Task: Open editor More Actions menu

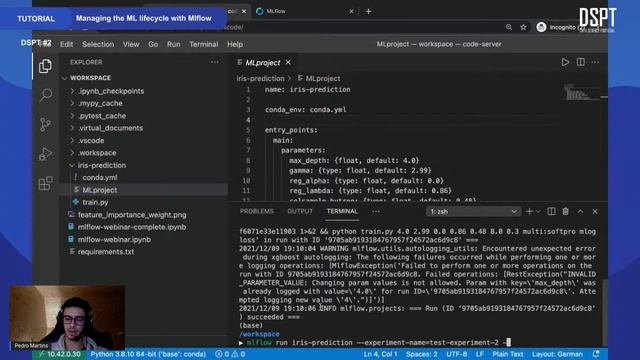Action: click(x=595, y=62)
